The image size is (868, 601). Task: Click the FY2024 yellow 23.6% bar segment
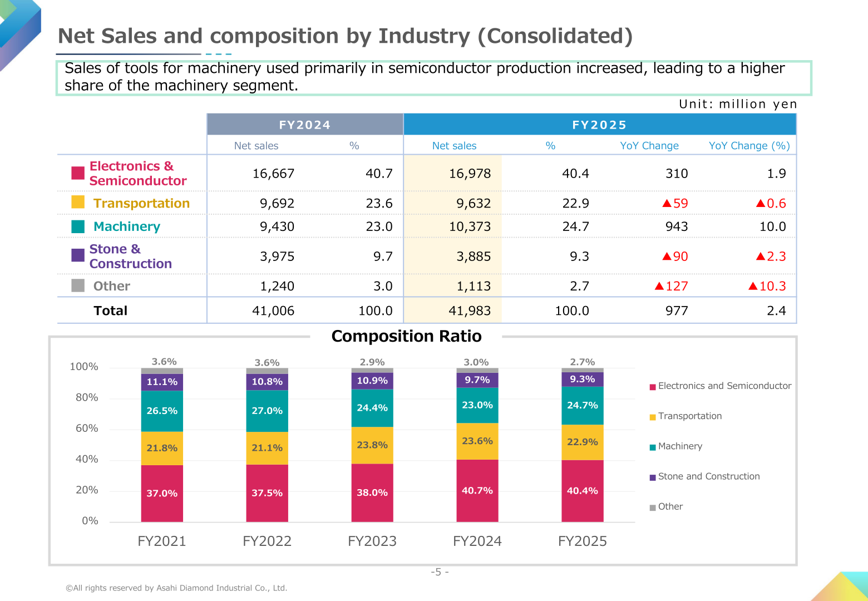[x=477, y=441]
